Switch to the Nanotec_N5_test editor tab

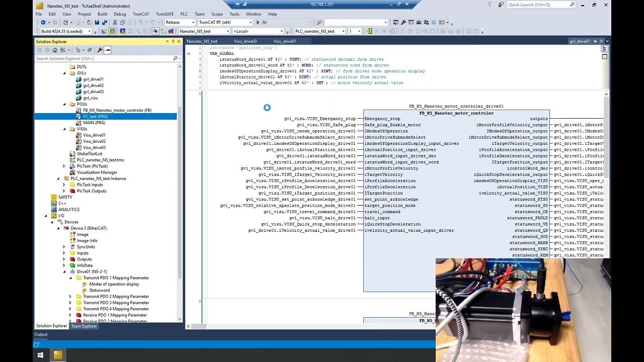tap(202, 41)
